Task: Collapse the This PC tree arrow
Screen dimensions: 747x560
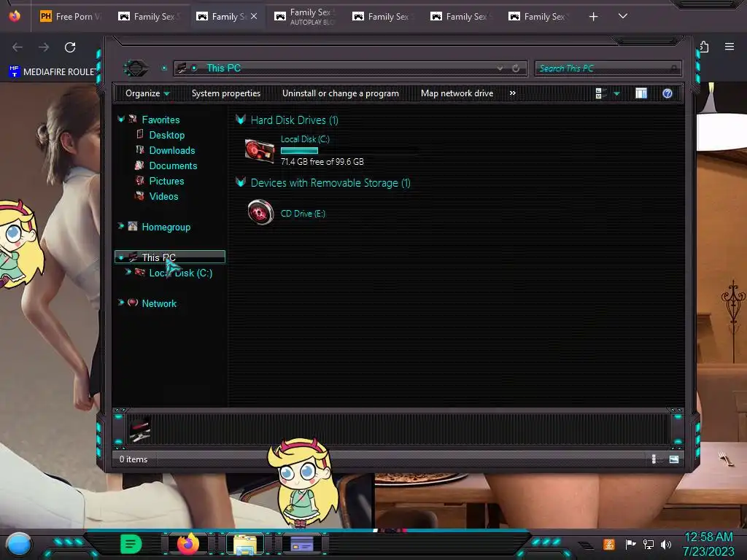Action: tap(121, 257)
